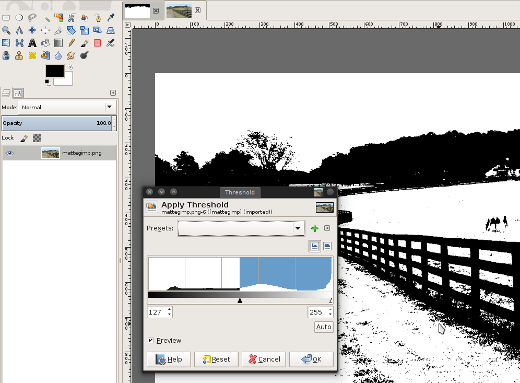Select the Perspective Clone tool
The width and height of the screenshot is (520, 383).
tap(45, 56)
